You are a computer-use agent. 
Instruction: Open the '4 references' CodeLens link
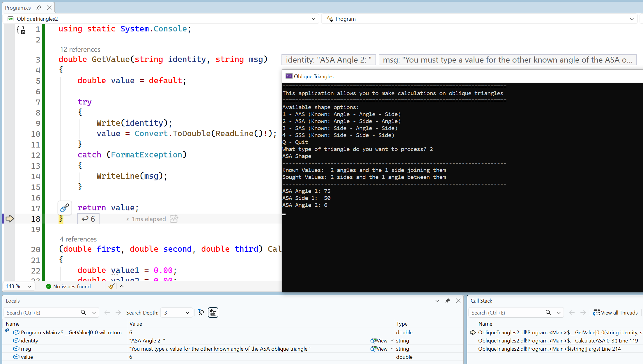tap(78, 239)
